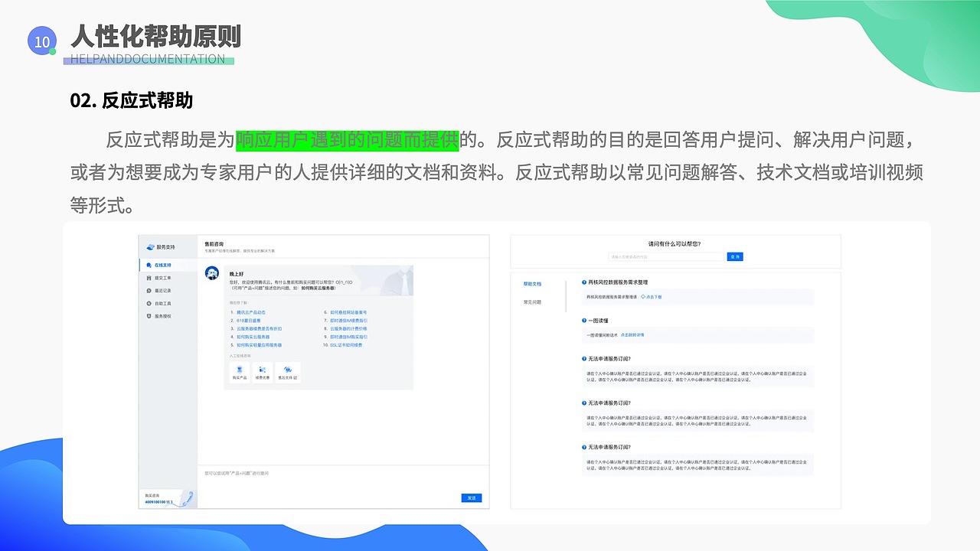The height and width of the screenshot is (551, 980).
Task: Select the 自助工具 sidebar icon
Action: (x=149, y=304)
